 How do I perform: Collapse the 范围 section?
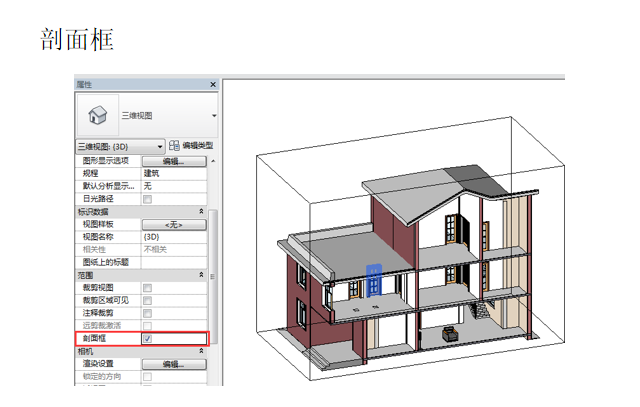tap(202, 275)
